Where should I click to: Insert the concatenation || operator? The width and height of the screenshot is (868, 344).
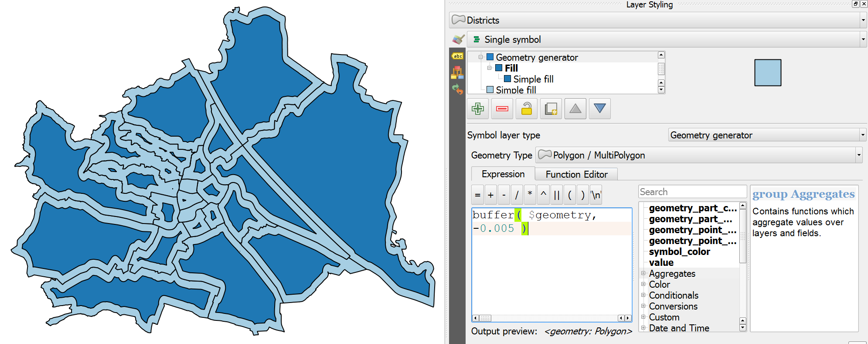(557, 195)
